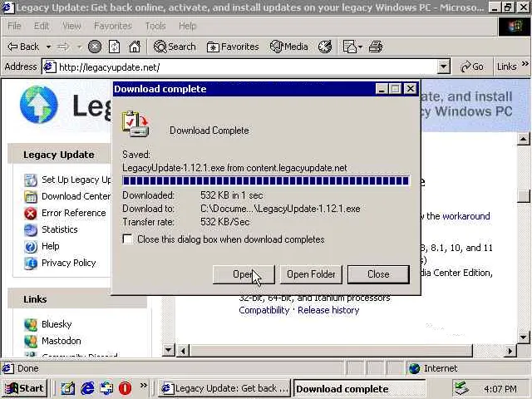Click the Download Center sidebar icon
The width and height of the screenshot is (532, 399).
(31, 196)
